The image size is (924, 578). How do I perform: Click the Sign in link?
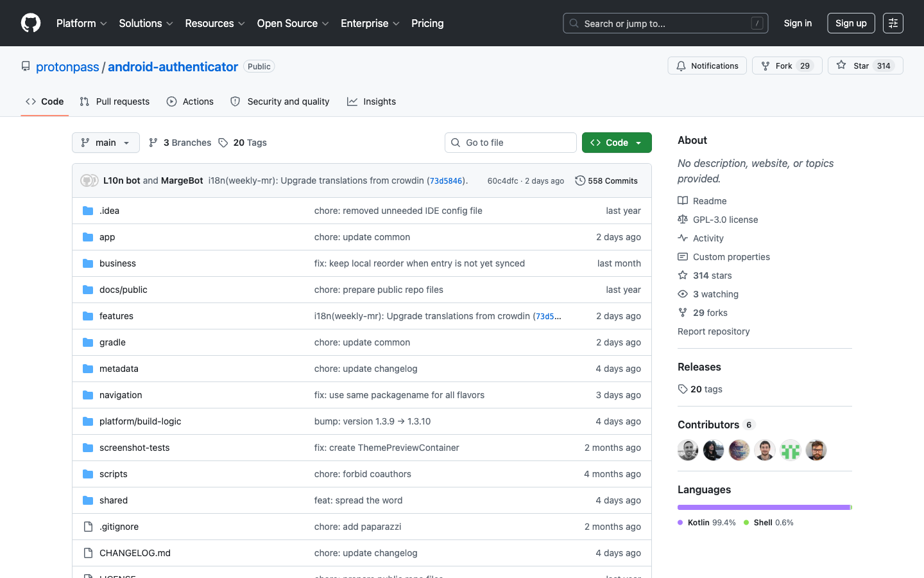798,23
